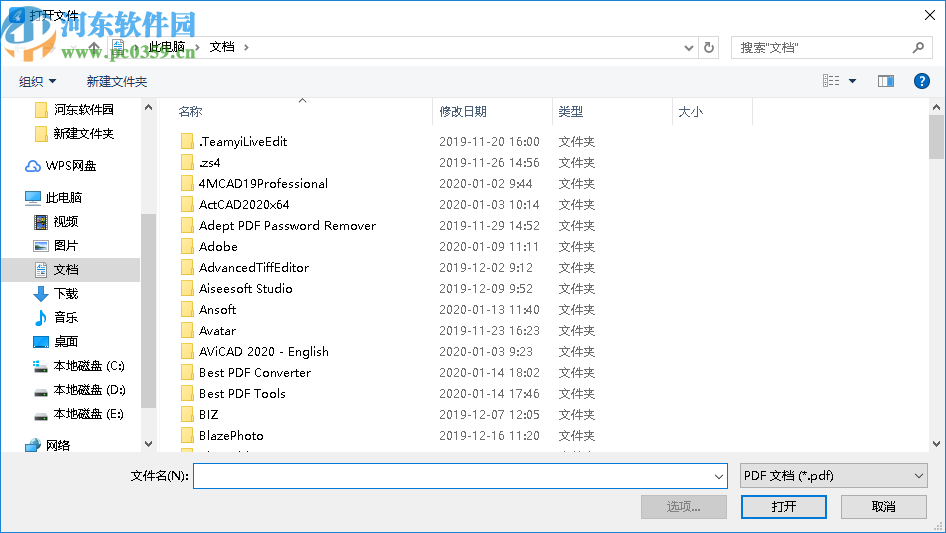
Task: Click the search magnifier icon
Action: 918,47
